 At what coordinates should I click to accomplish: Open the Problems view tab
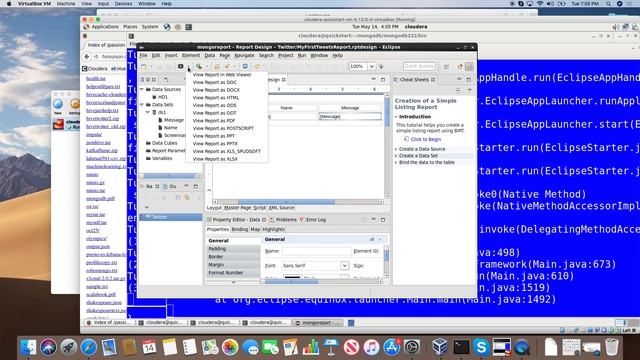pyautogui.click(x=283, y=220)
